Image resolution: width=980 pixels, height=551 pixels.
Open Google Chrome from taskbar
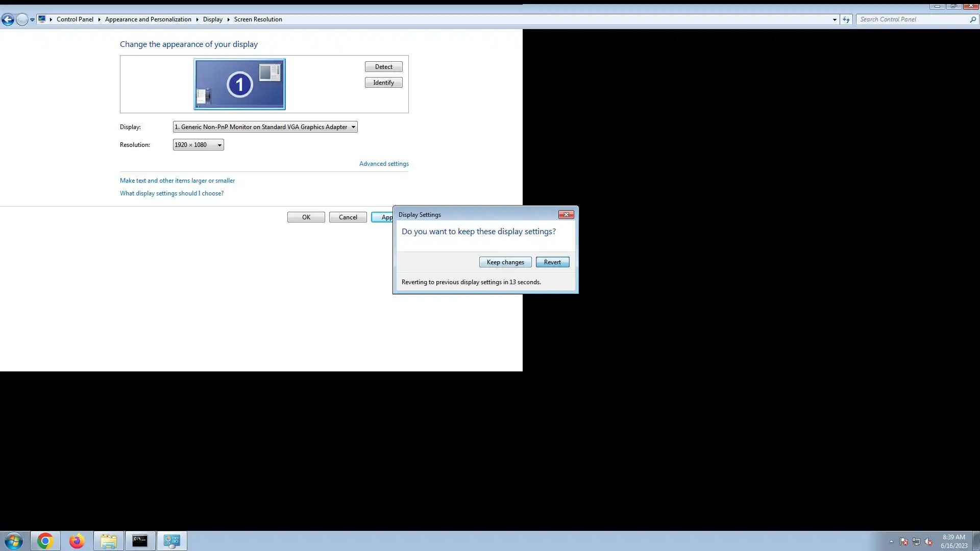(x=45, y=541)
